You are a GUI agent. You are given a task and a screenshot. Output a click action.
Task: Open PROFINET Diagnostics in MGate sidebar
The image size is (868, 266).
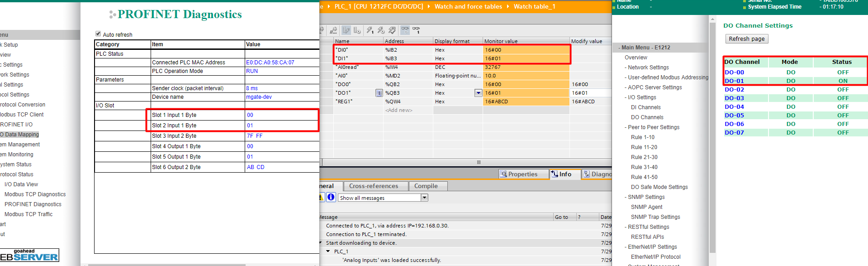click(33, 204)
